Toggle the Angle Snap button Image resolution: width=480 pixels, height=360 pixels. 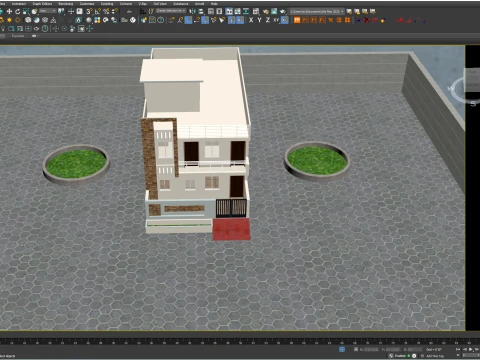[x=98, y=11]
